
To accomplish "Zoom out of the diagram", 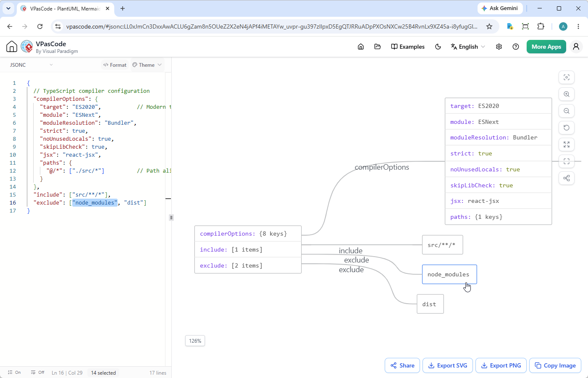I will click(x=567, y=111).
